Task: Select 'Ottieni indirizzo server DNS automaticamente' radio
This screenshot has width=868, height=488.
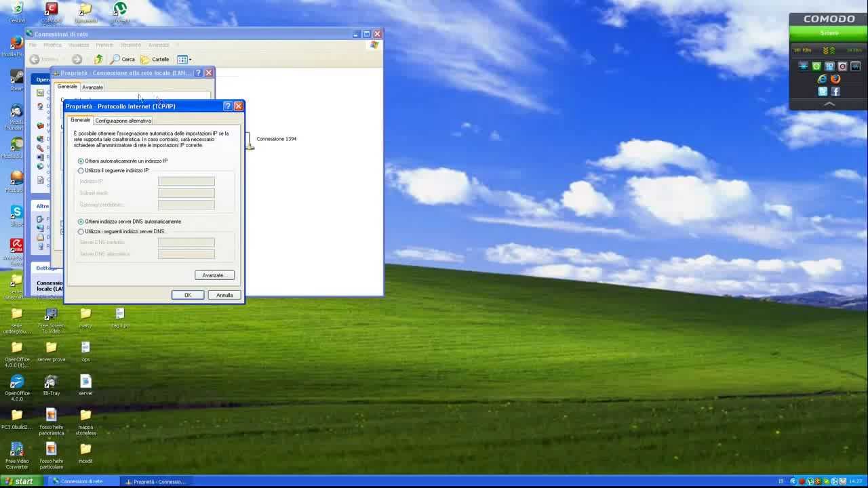Action: point(81,222)
